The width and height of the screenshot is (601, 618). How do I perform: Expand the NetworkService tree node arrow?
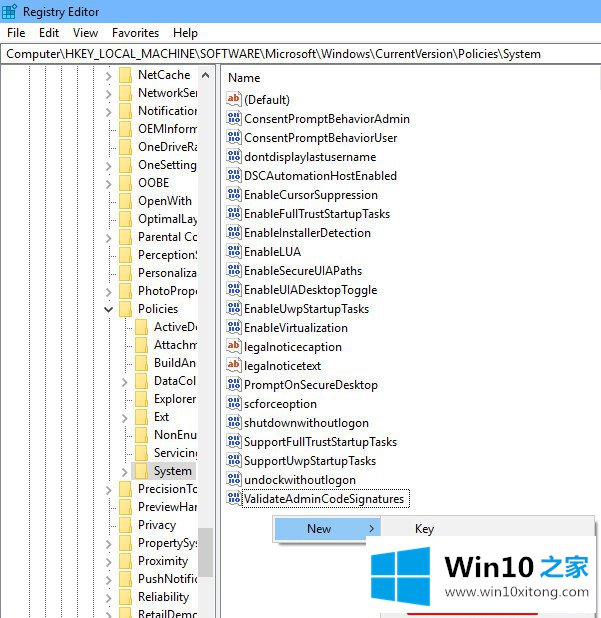pyautogui.click(x=108, y=93)
